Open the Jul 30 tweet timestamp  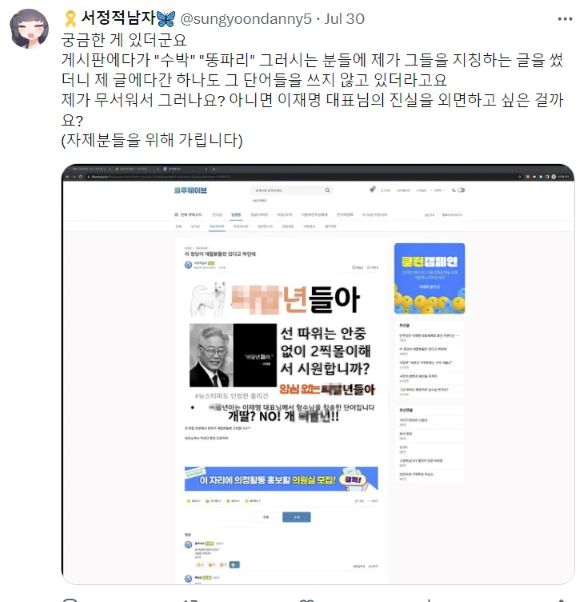click(x=344, y=19)
